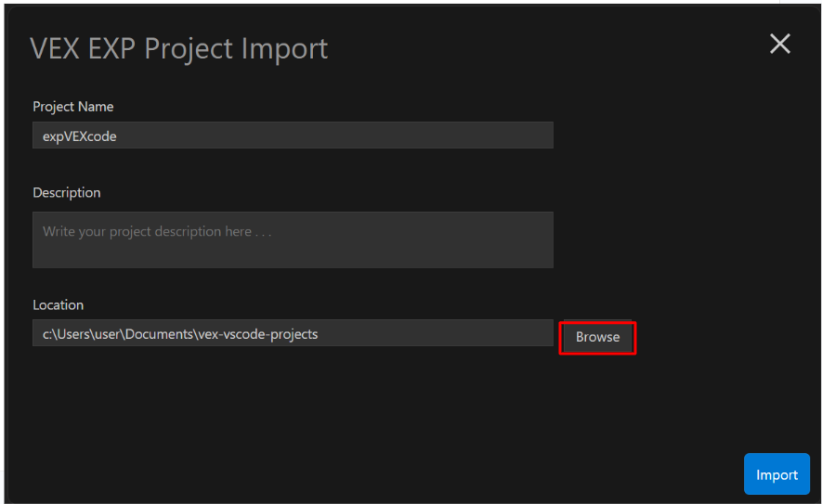
Task: Close the VEX EXP Project Import dialog
Action: coord(779,44)
